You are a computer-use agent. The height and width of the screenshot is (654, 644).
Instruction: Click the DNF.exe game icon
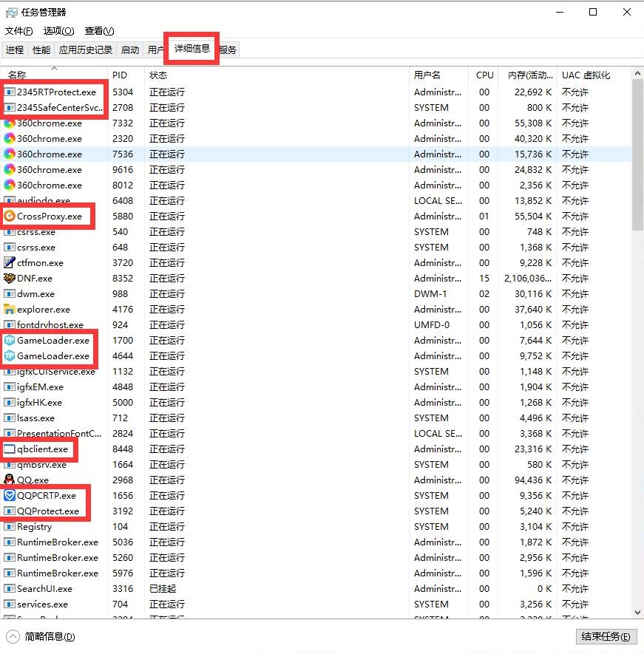9,278
